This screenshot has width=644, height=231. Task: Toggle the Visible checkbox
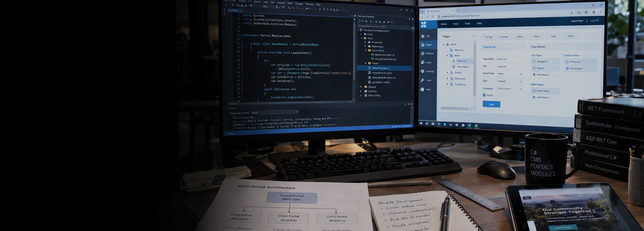[x=484, y=95]
